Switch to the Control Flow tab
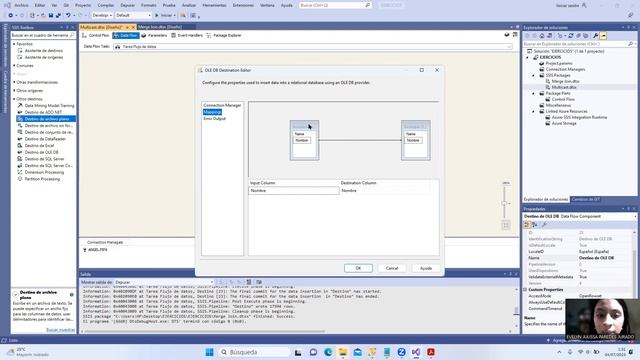 [96, 36]
